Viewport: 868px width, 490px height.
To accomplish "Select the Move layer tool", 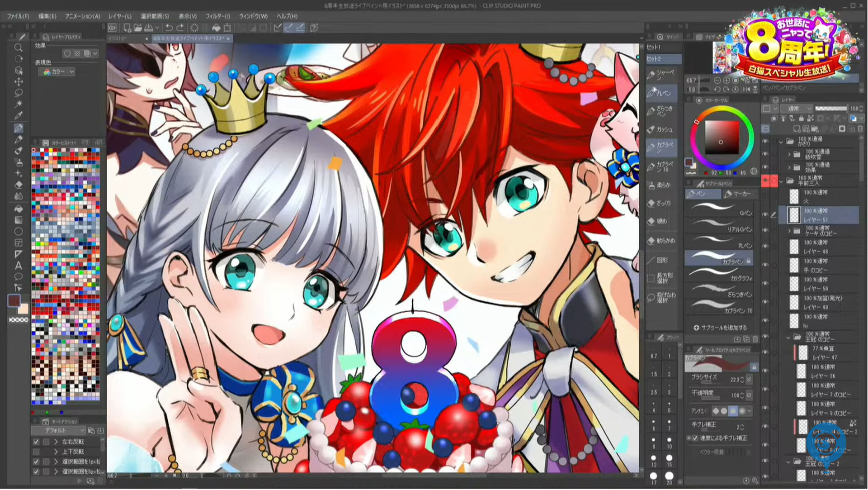I will pyautogui.click(x=19, y=82).
